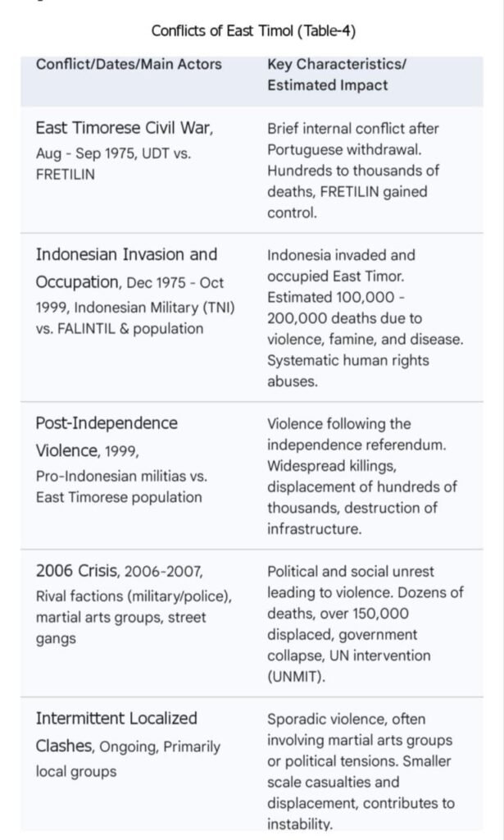
Task: Click the "Rival factions (military/police)" actors line
Action: point(134,596)
